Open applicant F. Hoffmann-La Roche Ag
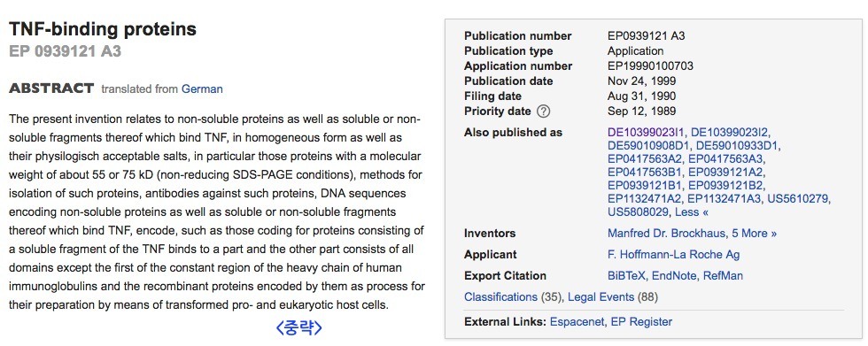 pyautogui.click(x=674, y=255)
